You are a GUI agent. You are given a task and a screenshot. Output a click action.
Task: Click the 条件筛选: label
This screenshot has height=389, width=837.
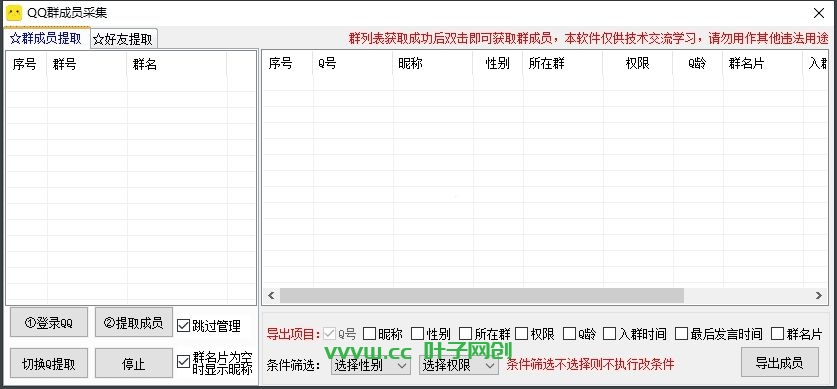click(x=293, y=366)
